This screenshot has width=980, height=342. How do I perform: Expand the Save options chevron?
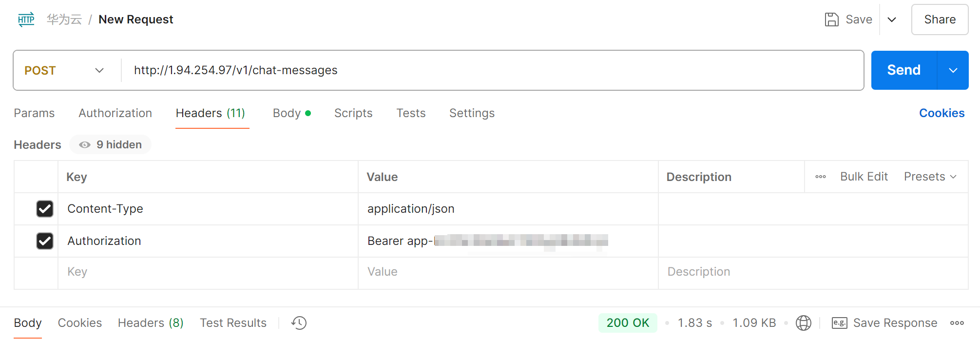tap(892, 20)
